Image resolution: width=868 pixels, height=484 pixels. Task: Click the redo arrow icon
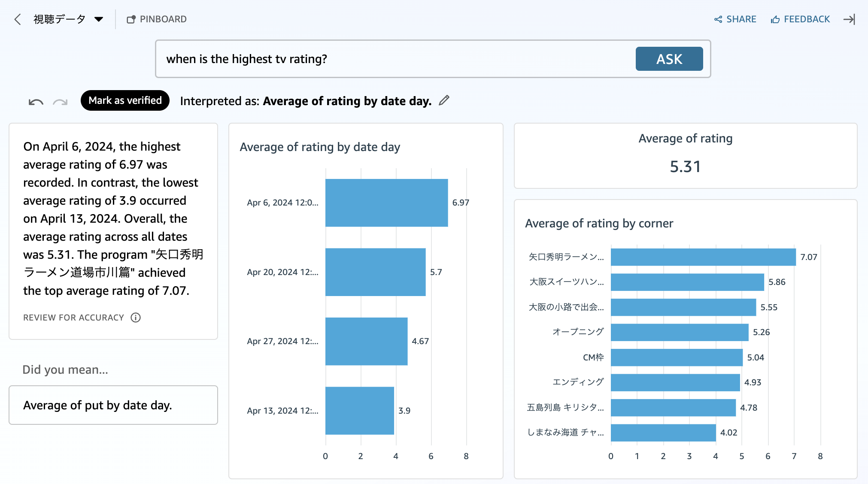point(60,102)
